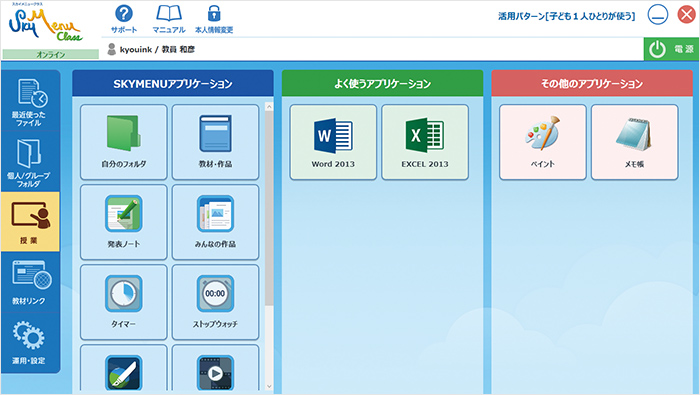Switch to 個人/グループフォルダ sidebar tab
Screen dimensions: 700x395
click(29, 162)
